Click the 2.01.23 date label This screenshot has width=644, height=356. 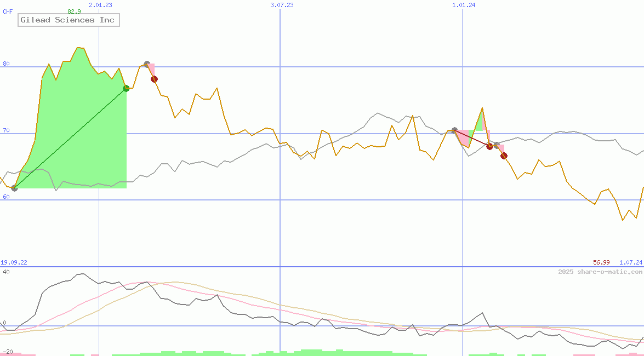pos(100,5)
